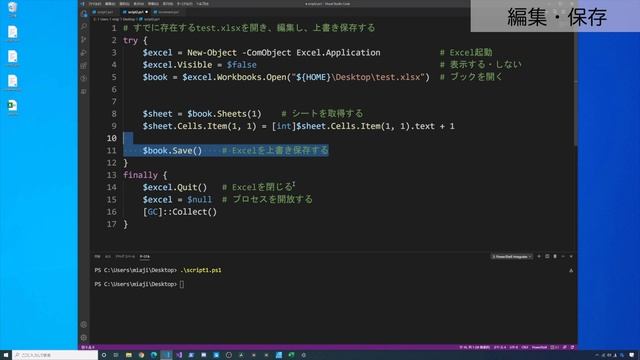
Task: Open the Windows Start menu
Action: click(6, 355)
